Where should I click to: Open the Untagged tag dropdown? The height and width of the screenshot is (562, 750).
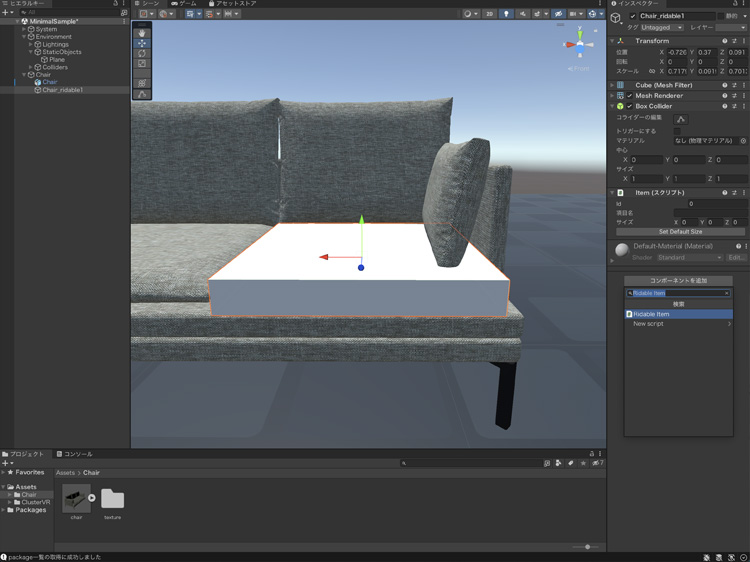tap(661, 28)
